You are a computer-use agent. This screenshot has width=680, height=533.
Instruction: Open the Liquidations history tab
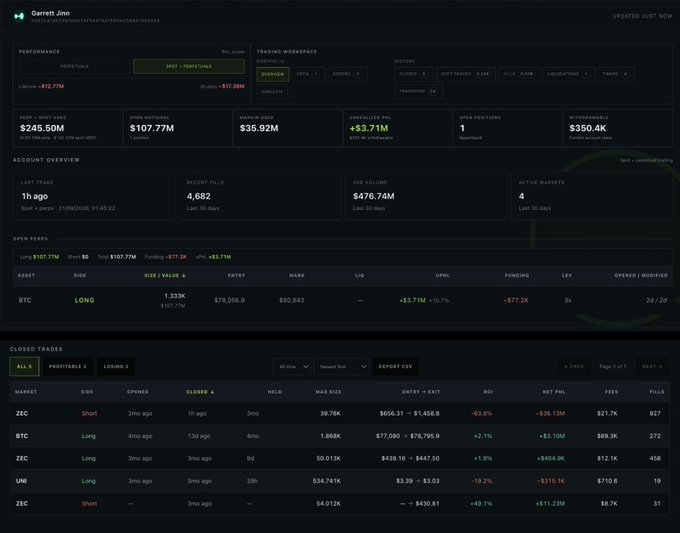(568, 74)
